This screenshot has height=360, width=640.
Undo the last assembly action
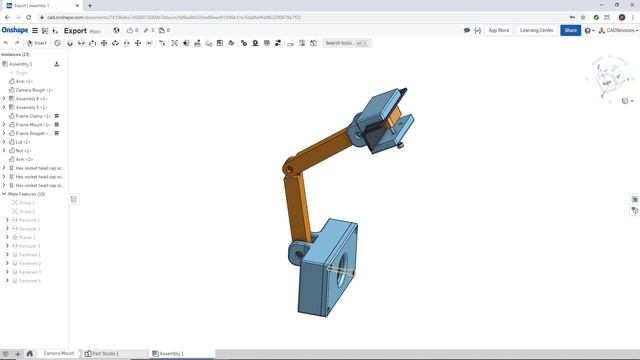click(x=6, y=43)
